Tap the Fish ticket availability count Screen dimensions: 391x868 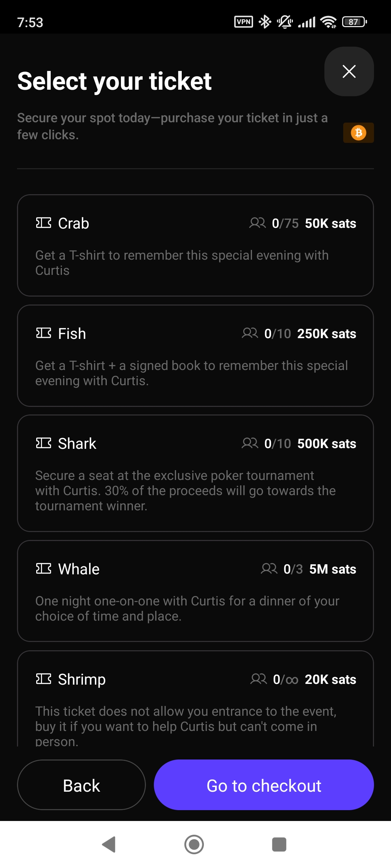coord(277,333)
